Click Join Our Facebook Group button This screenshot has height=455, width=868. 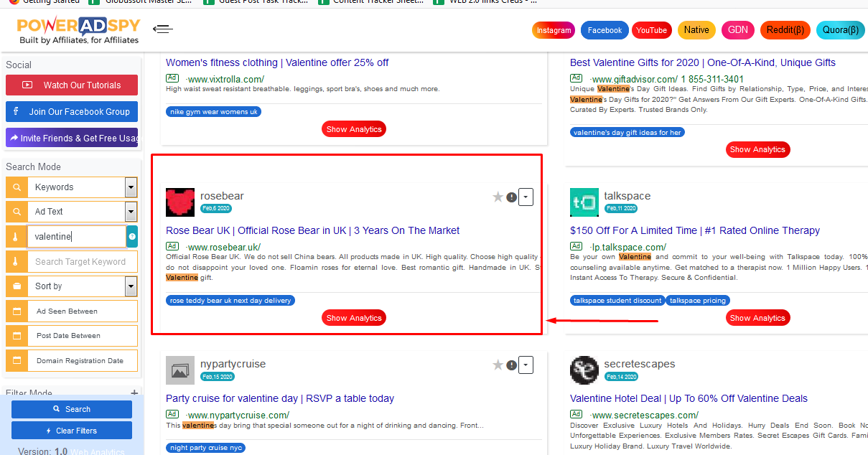pyautogui.click(x=72, y=111)
